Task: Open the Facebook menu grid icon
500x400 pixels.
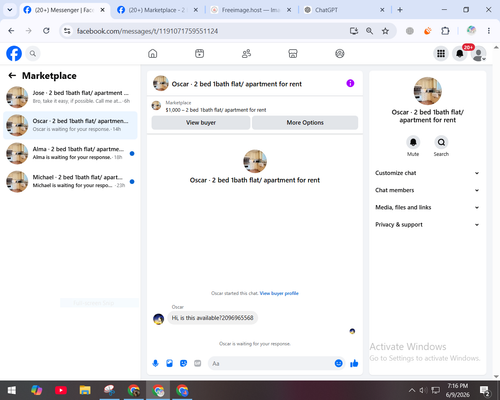Action: pos(441,53)
